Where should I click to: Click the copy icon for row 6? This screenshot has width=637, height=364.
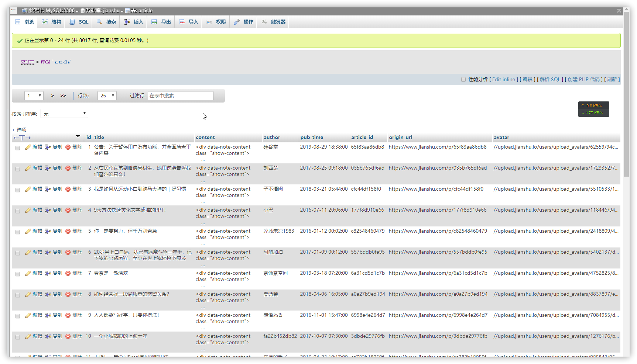click(x=48, y=252)
